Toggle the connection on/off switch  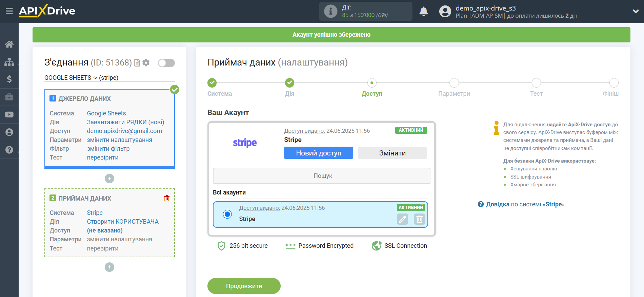coord(166,63)
